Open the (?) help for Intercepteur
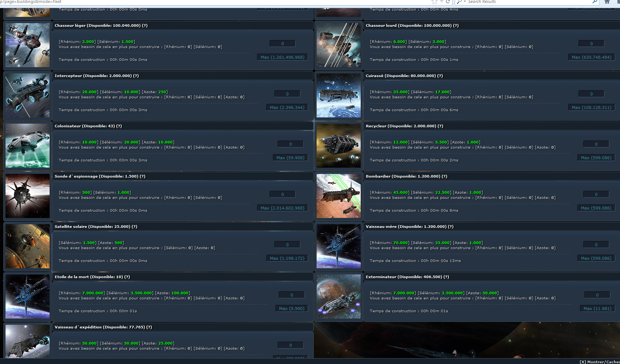Viewport: 620px width, 364px height. [x=136, y=76]
